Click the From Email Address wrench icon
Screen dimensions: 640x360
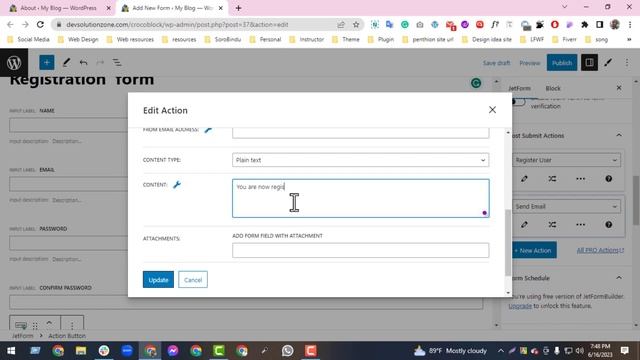tap(208, 130)
